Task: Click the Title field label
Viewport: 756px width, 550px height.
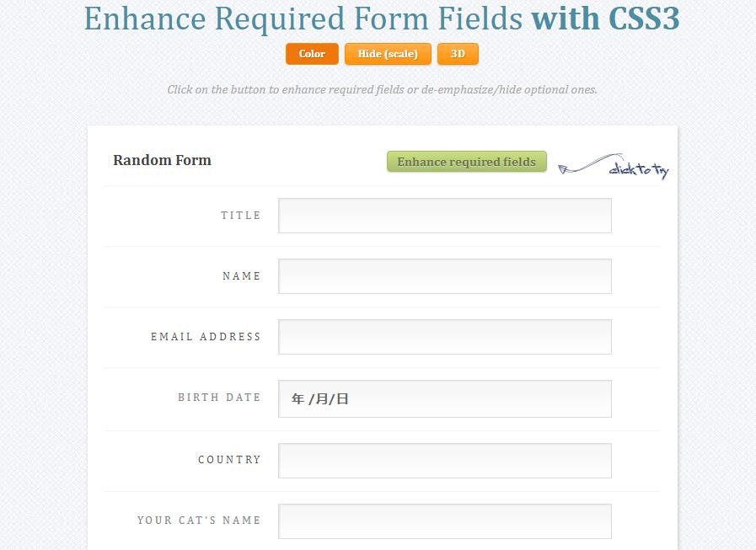Action: [x=240, y=216]
